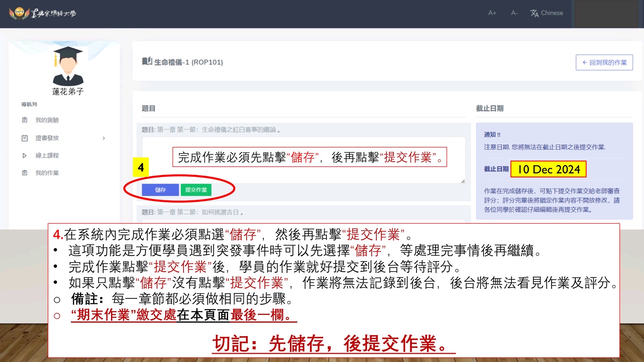Open 我的作業 in navigation menu
Screen dimensions: 644x362
click(47, 173)
